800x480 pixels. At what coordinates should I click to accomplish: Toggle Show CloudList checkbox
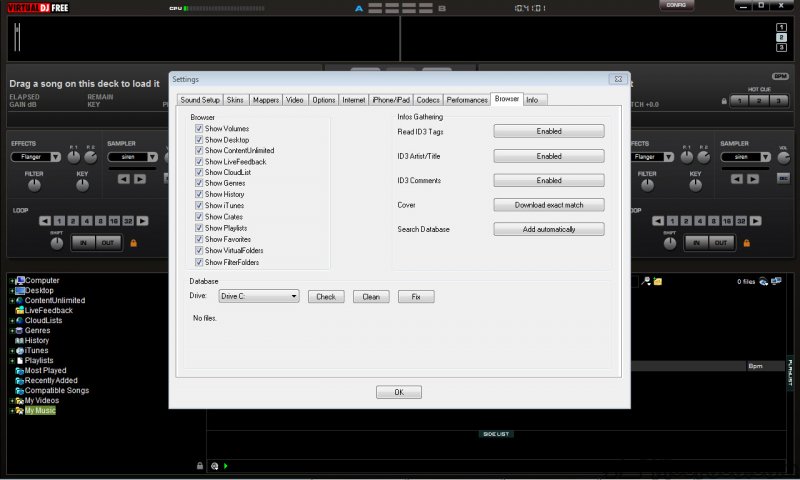[x=199, y=172]
